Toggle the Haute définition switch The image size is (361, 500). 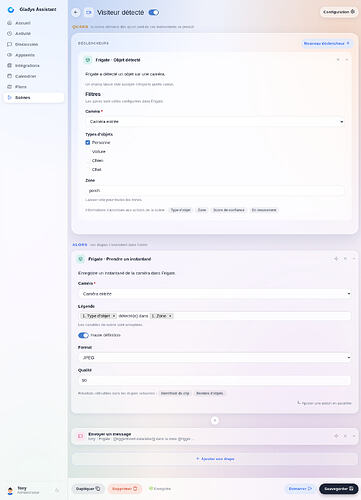tap(83, 335)
